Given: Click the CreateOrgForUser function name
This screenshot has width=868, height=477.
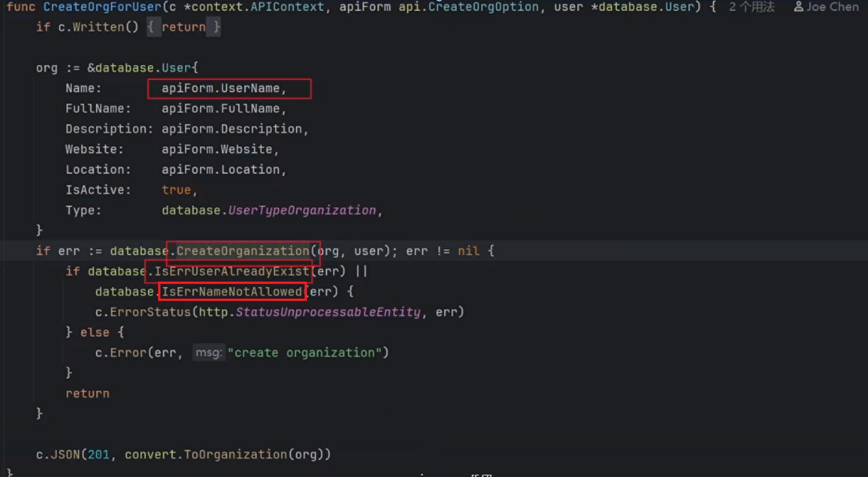Looking at the screenshot, I should tap(102, 7).
